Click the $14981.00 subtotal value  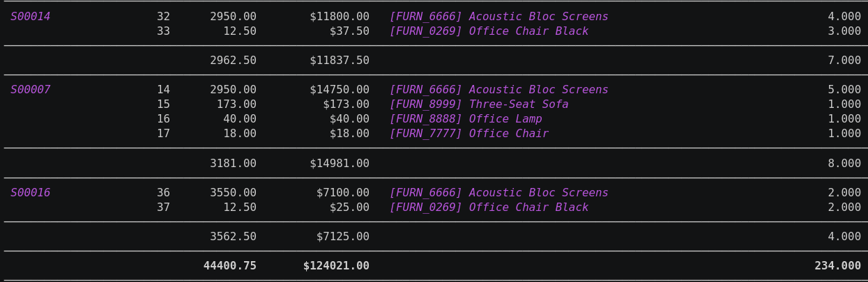340,164
